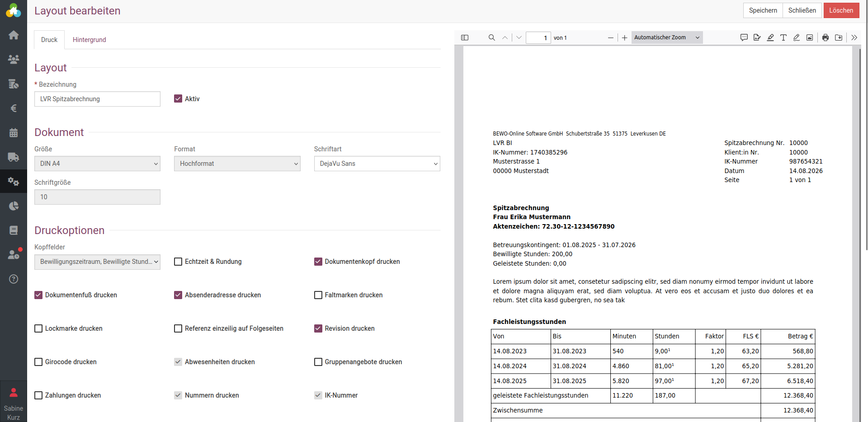Toggle Dokumentenkopf drucken checkbox
Screen dimensions: 868x422
318,262
